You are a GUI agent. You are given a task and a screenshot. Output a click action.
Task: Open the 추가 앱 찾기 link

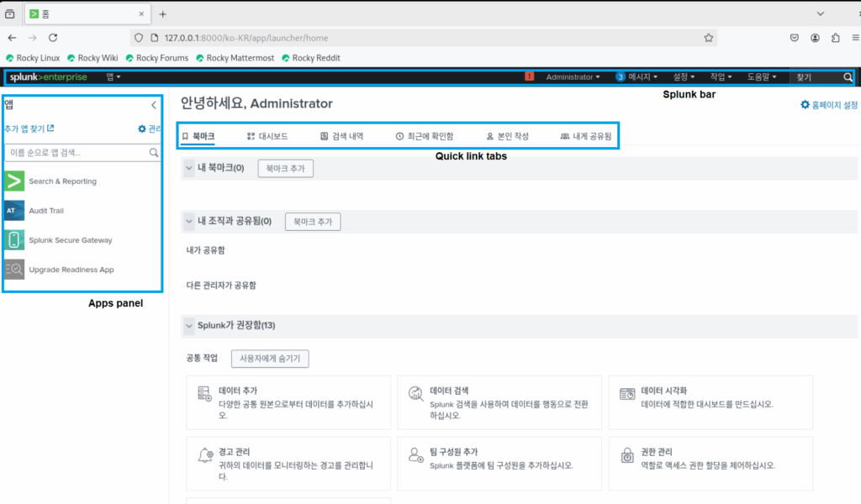(x=29, y=129)
